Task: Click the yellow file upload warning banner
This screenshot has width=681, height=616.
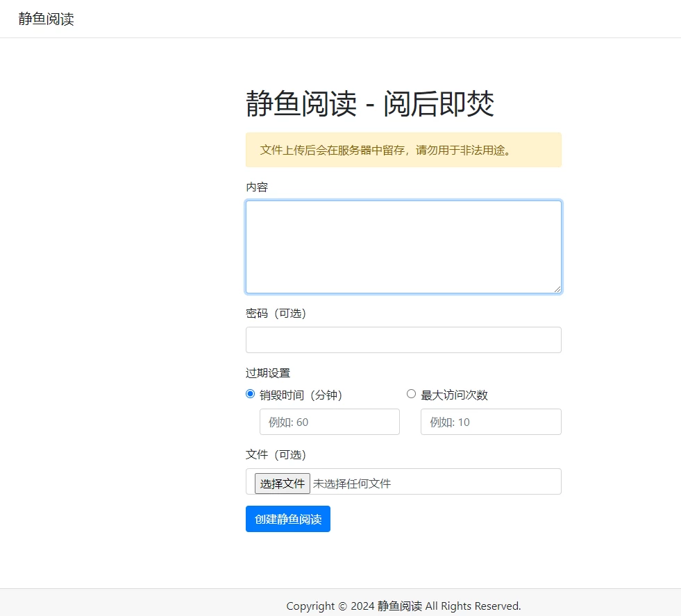Action: point(403,150)
